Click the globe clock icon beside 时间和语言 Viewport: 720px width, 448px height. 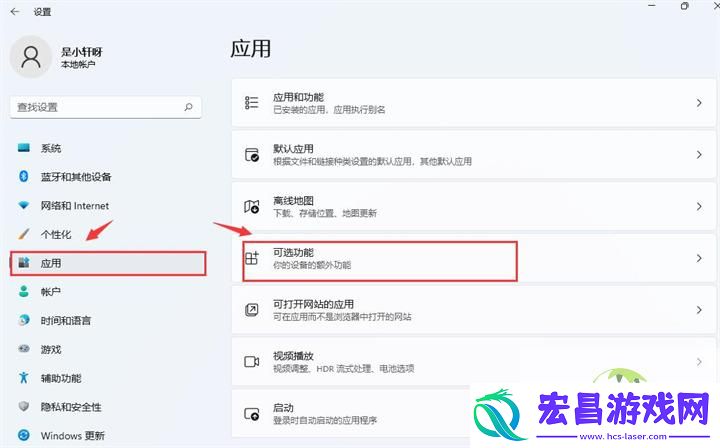(23, 320)
